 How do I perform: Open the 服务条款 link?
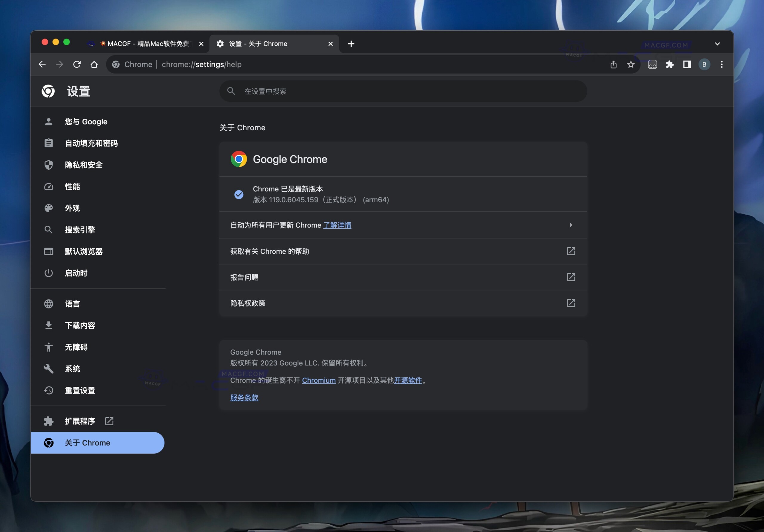244,397
